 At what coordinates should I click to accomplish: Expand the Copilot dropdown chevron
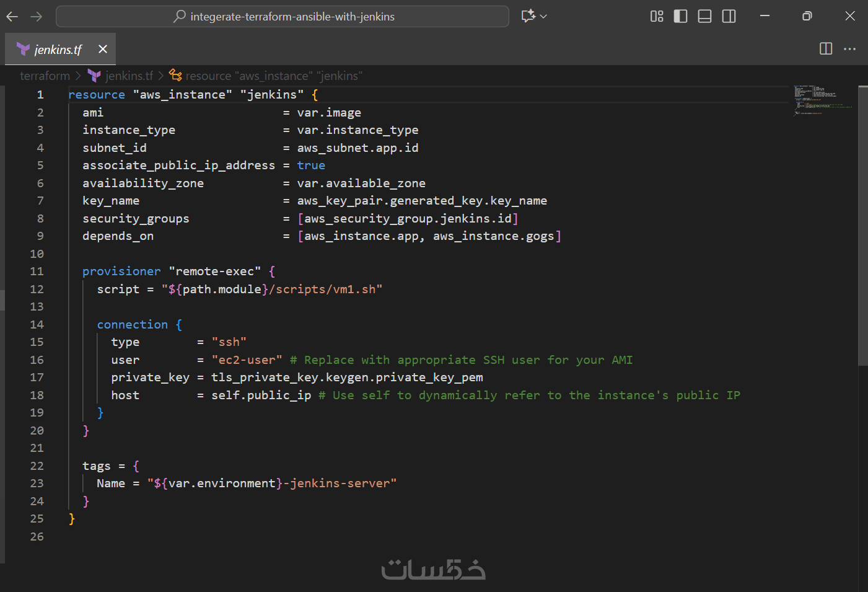pyautogui.click(x=543, y=16)
